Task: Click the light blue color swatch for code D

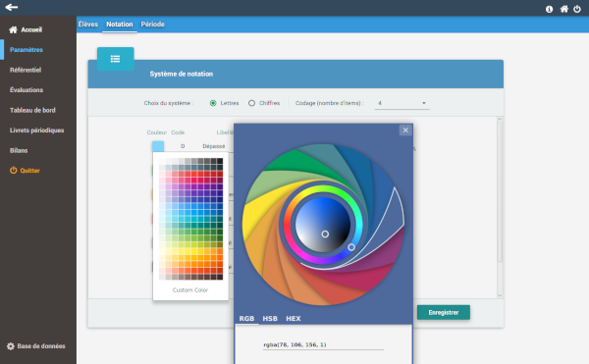Action: (x=158, y=146)
